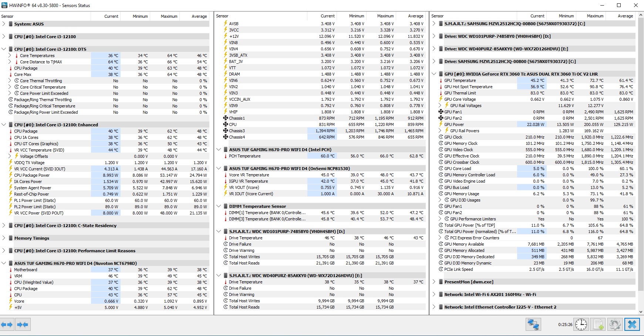Select the GPU Thermal Limit row

(x=536, y=93)
